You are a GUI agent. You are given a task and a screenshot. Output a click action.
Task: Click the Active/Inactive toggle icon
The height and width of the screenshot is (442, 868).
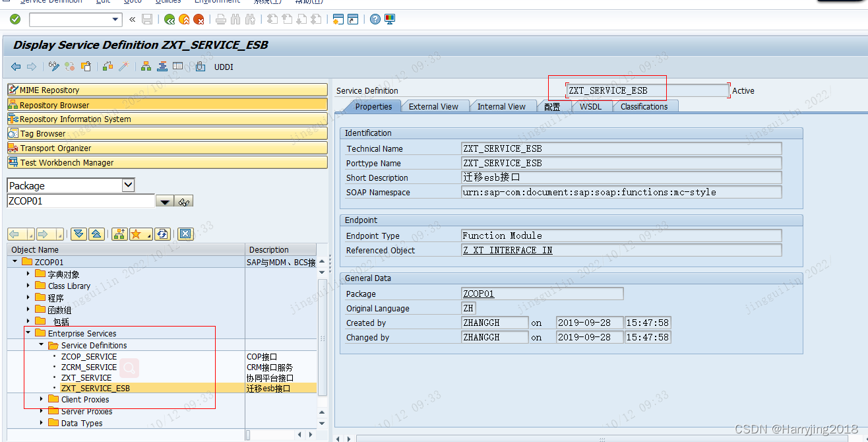pyautogui.click(x=70, y=67)
